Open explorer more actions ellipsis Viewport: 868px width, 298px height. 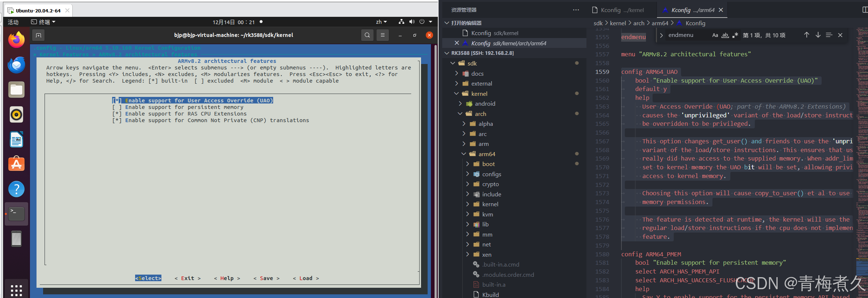(576, 10)
